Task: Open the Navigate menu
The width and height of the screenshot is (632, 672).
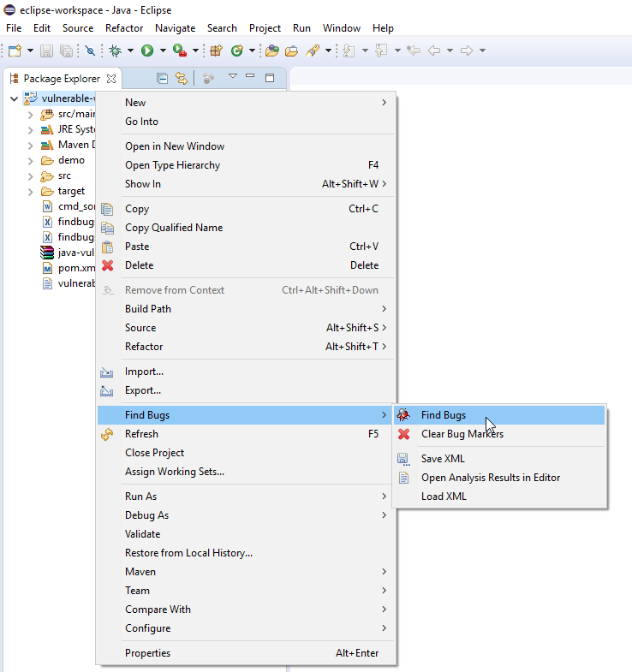Action: point(175,28)
